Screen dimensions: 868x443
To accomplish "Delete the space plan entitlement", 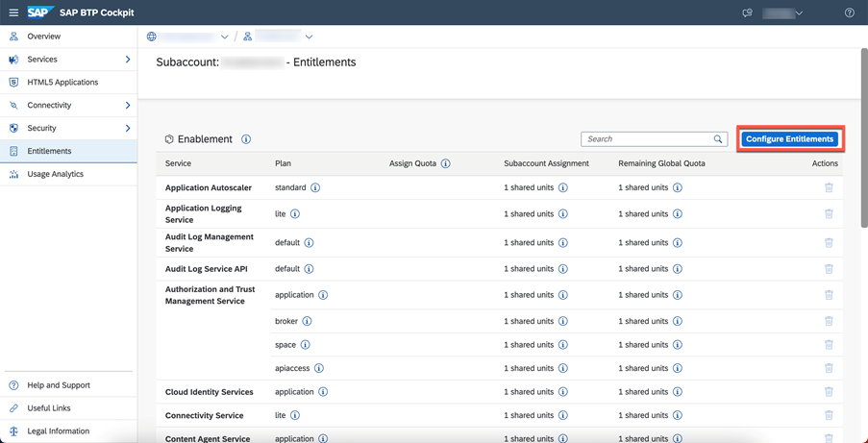I will (829, 345).
